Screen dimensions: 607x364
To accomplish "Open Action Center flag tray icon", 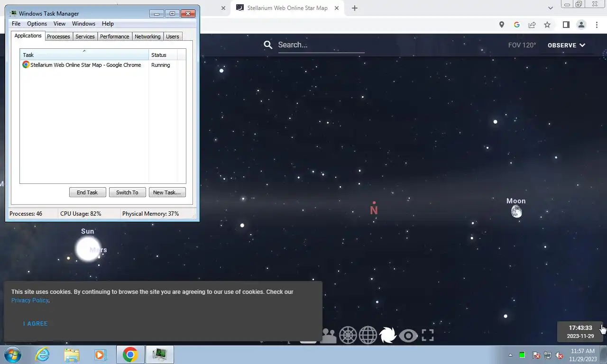I will coord(536,355).
